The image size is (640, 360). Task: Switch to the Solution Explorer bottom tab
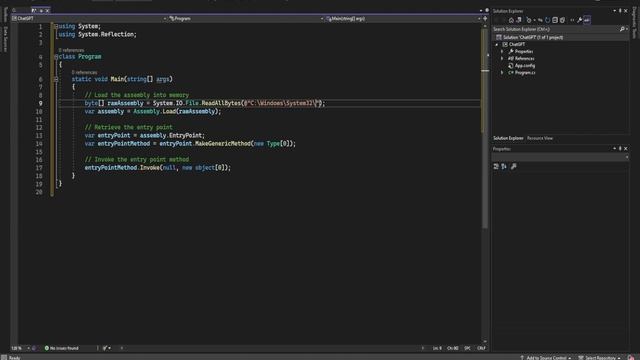point(508,138)
